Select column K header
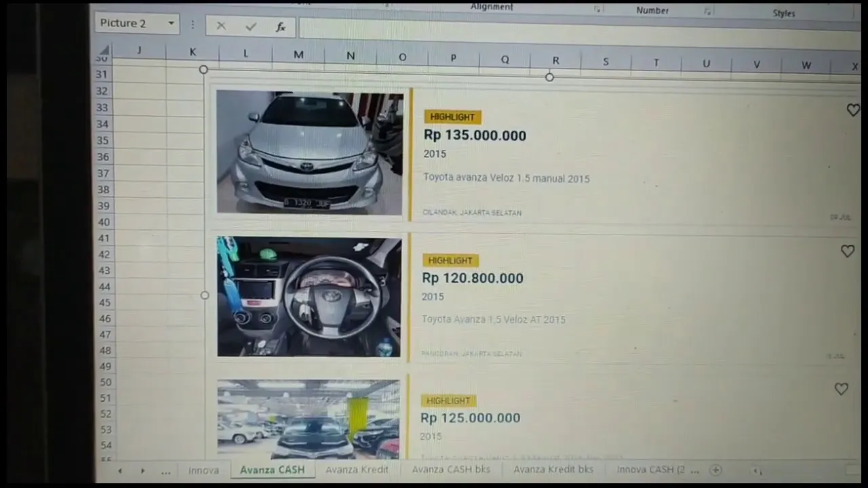 [193, 52]
